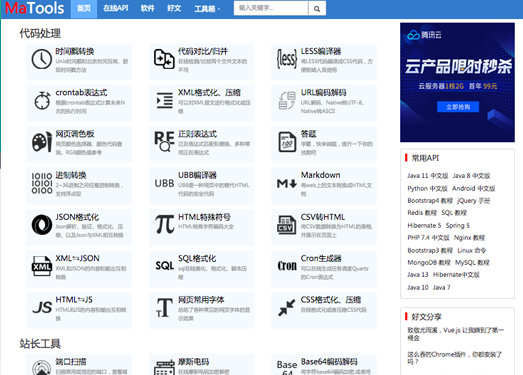Open the Android 中文版 link
523x375 pixels.
click(474, 189)
